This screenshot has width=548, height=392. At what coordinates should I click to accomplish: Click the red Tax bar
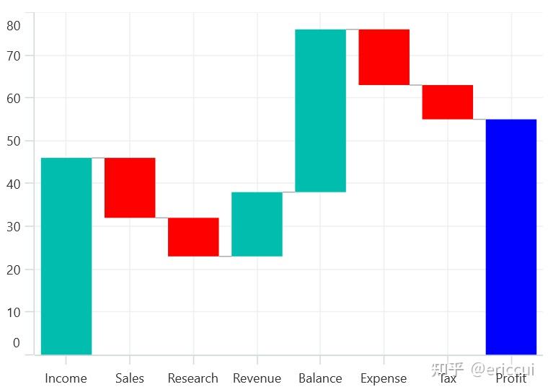click(447, 102)
